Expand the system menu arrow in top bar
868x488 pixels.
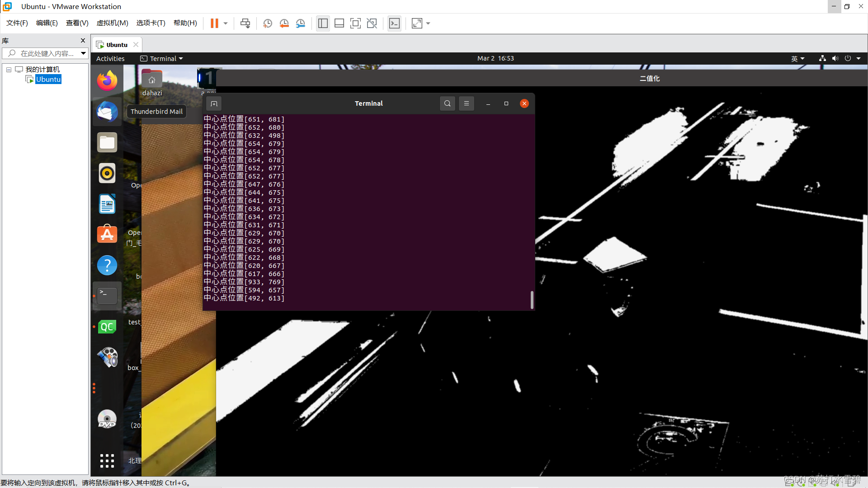pos(859,58)
